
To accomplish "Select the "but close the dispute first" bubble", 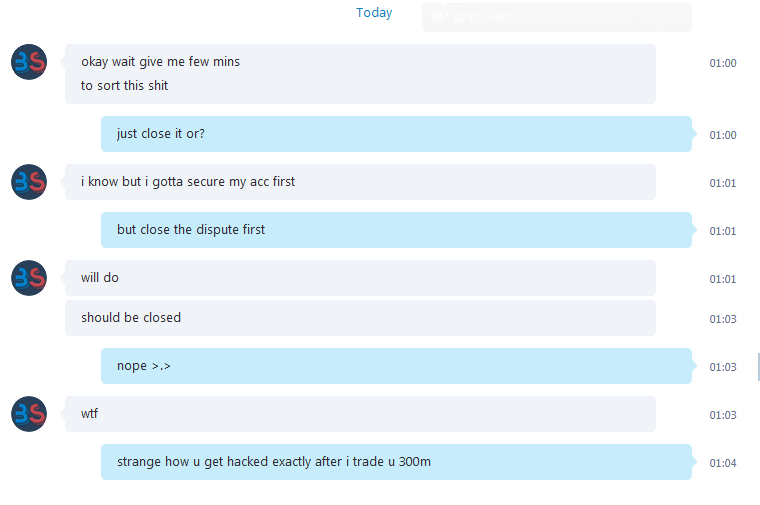I will (x=396, y=230).
